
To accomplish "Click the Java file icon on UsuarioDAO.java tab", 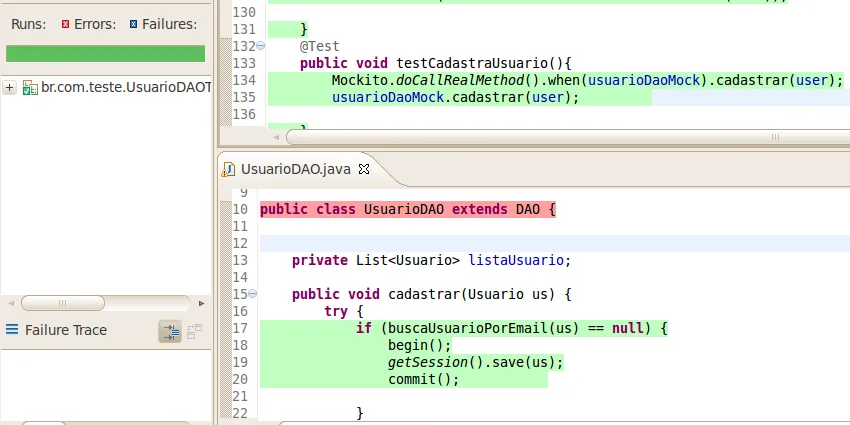I will tap(229, 169).
